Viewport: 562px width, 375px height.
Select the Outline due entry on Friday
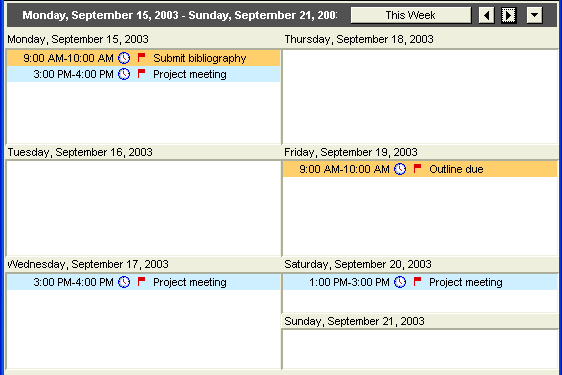point(420,169)
